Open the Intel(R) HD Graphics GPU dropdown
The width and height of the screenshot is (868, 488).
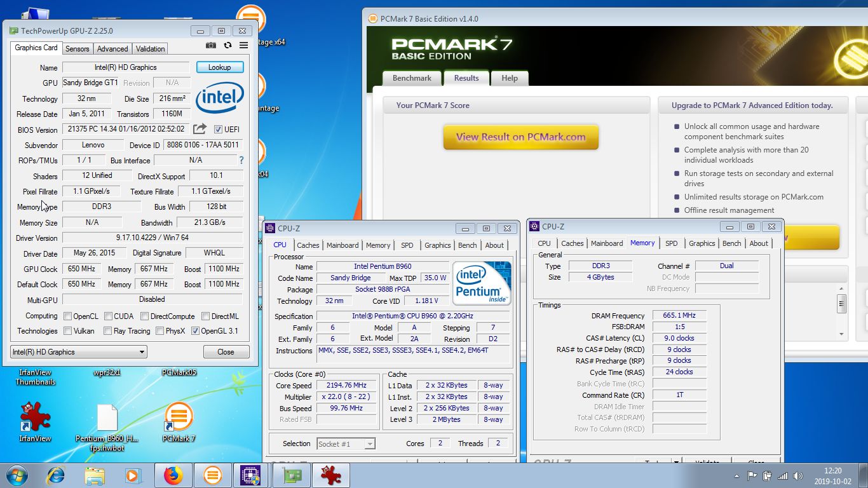coord(79,352)
